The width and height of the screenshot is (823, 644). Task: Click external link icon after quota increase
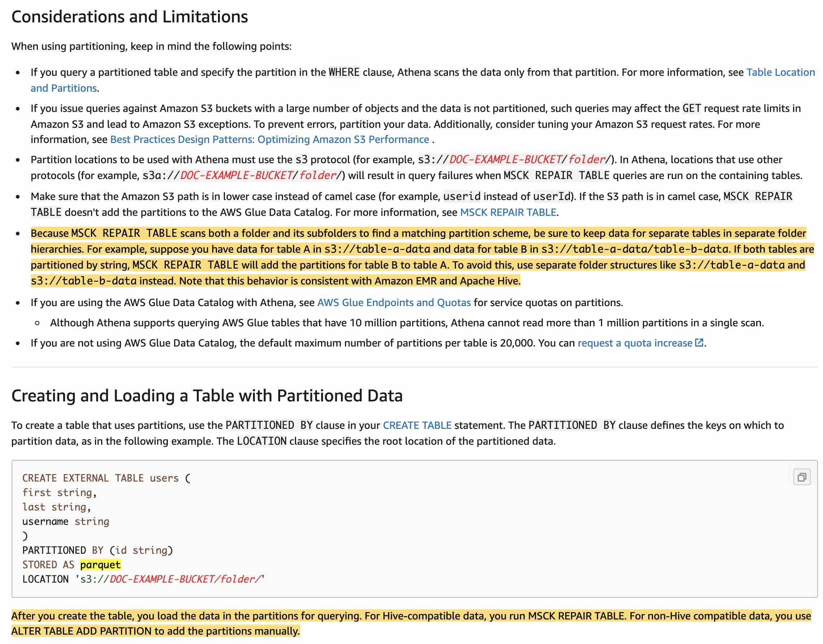click(x=699, y=343)
